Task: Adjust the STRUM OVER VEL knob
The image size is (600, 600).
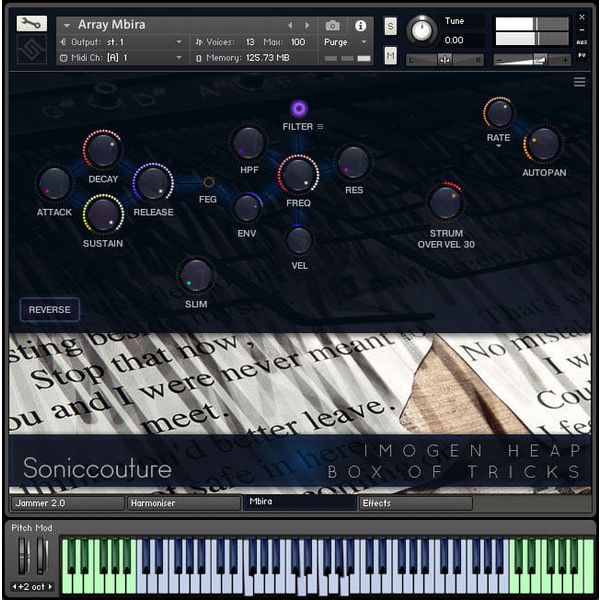Action: [445, 203]
